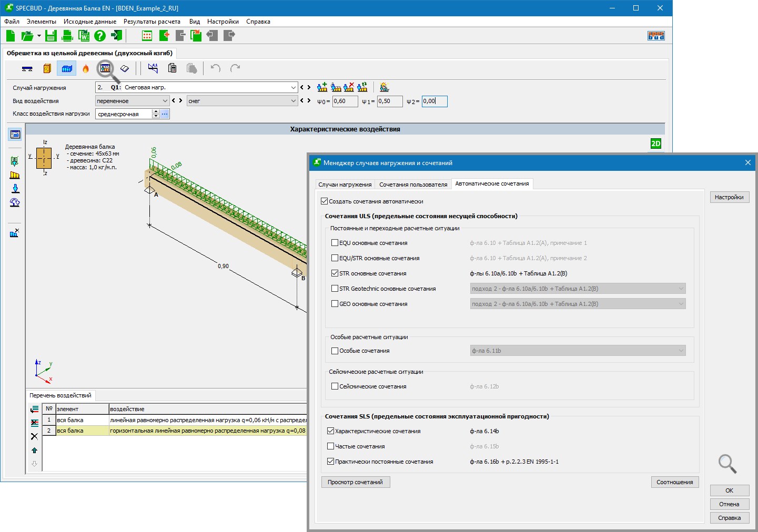Click the delete load case red-X icon
Screen dimensions: 758x532
(349, 87)
